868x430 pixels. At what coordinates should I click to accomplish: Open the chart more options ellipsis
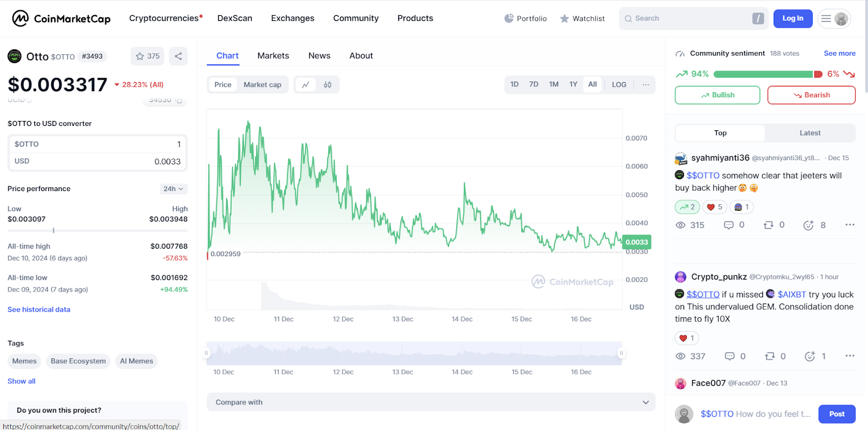pyautogui.click(x=646, y=85)
